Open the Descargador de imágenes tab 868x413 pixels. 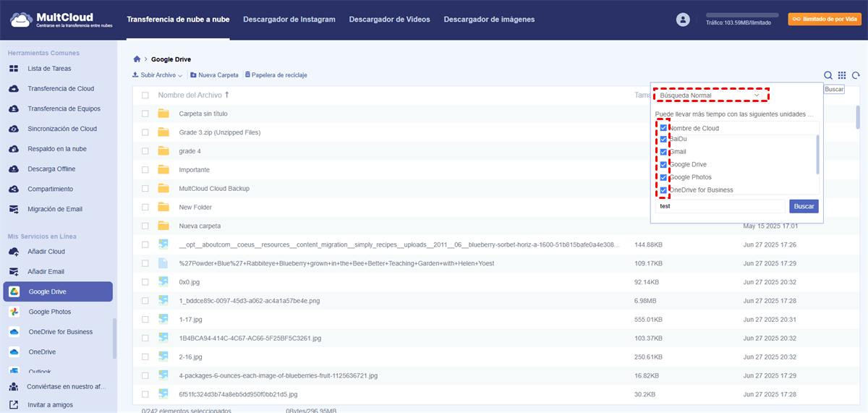click(490, 20)
